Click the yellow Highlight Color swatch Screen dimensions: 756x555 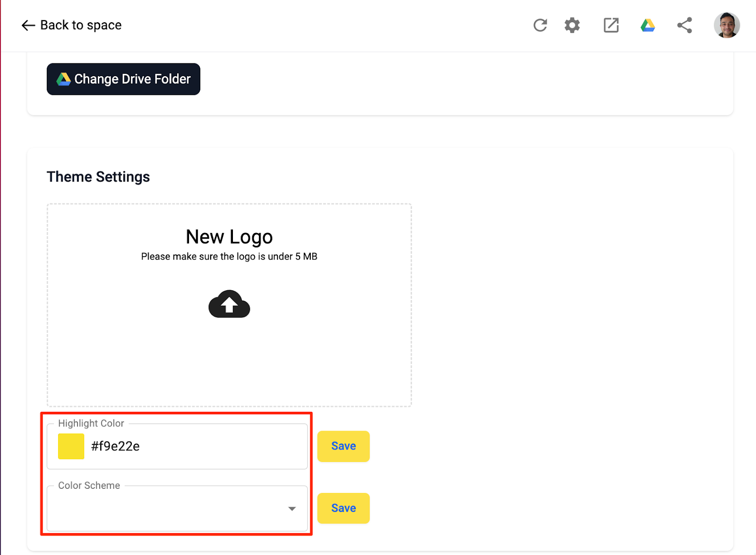point(71,446)
